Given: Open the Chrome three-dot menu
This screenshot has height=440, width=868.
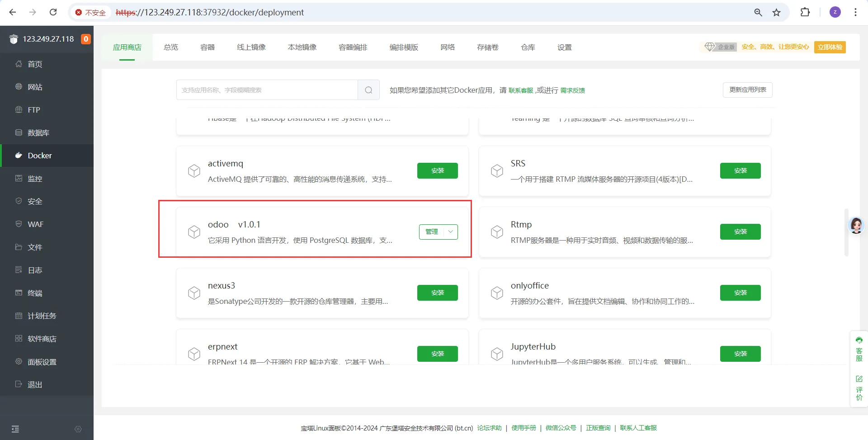Looking at the screenshot, I should pyautogui.click(x=855, y=12).
